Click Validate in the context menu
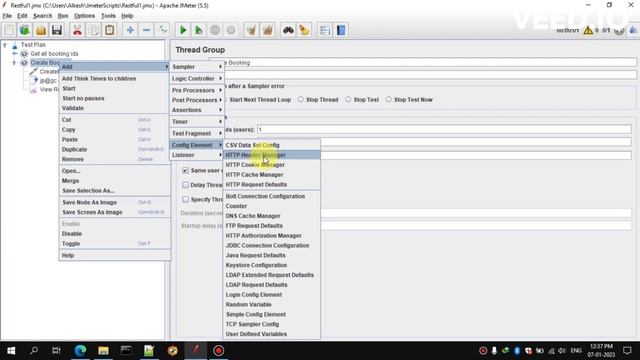 115,108
